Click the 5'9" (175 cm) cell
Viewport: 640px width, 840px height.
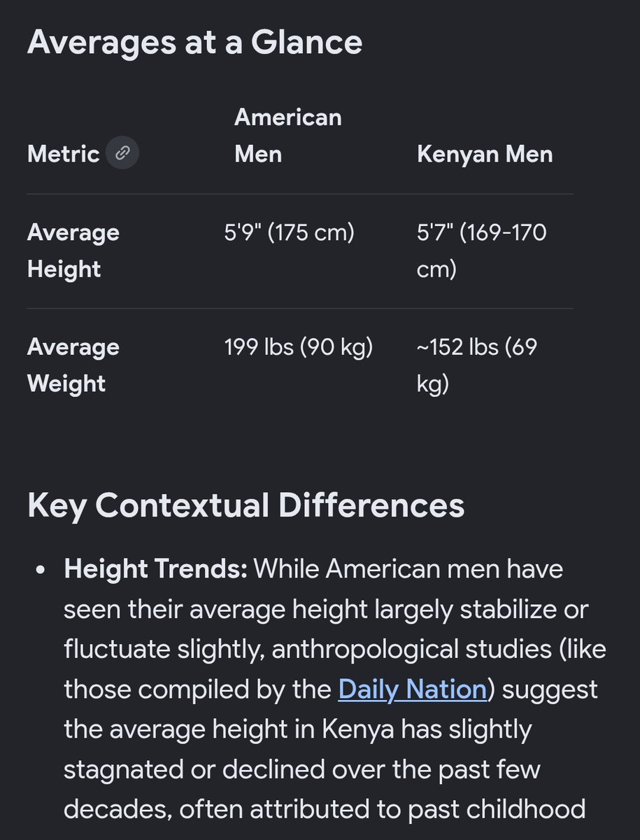coord(290,232)
